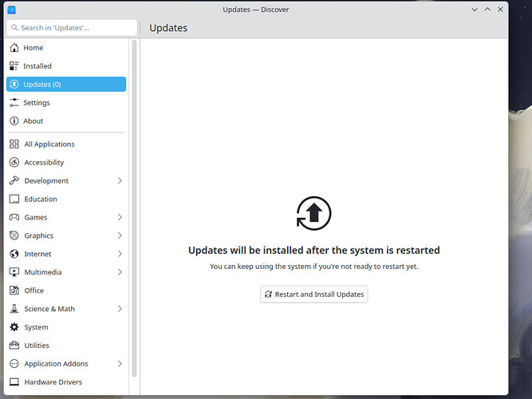Expand the Graphics category chevron

click(120, 235)
